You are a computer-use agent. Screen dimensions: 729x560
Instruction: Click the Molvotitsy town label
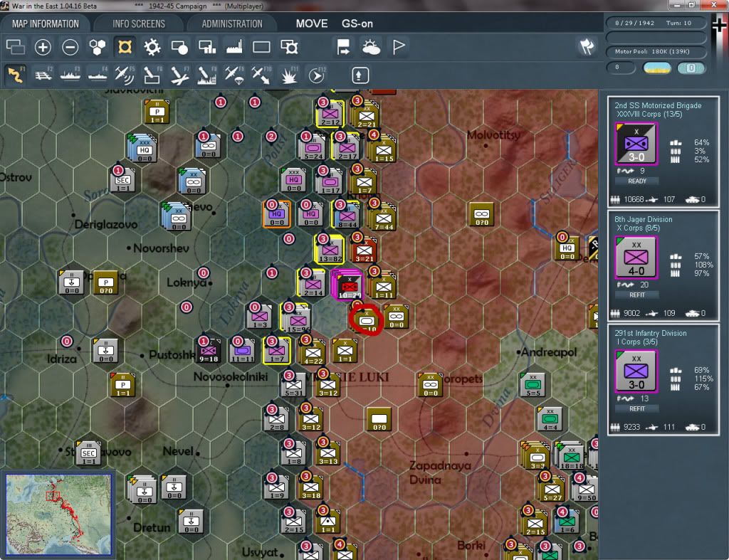pos(493,135)
